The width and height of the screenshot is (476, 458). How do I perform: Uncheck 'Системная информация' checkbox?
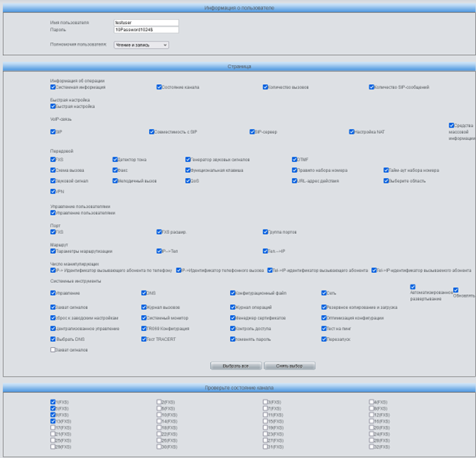point(53,87)
